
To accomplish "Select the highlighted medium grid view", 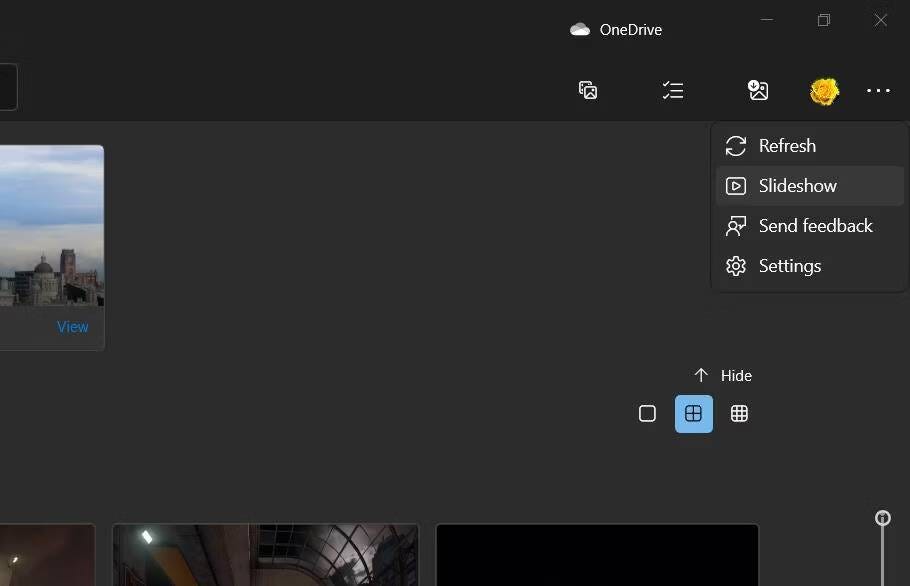I will (x=694, y=414).
